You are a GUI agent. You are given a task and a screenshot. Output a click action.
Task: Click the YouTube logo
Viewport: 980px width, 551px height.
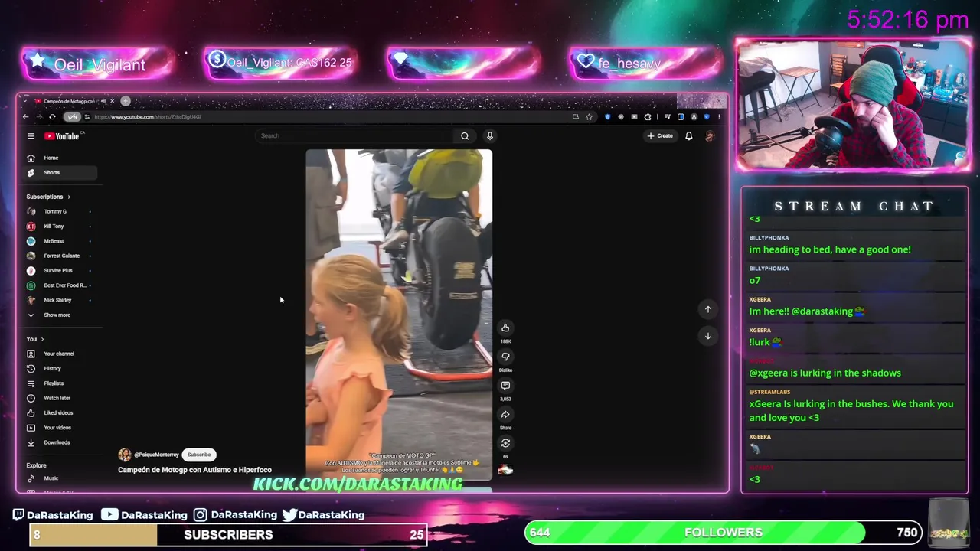pyautogui.click(x=63, y=136)
